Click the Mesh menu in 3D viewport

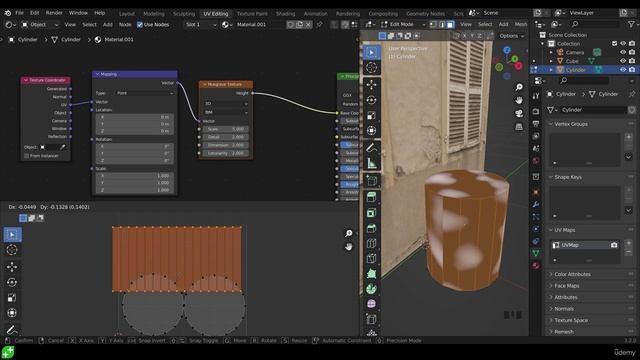[x=521, y=24]
